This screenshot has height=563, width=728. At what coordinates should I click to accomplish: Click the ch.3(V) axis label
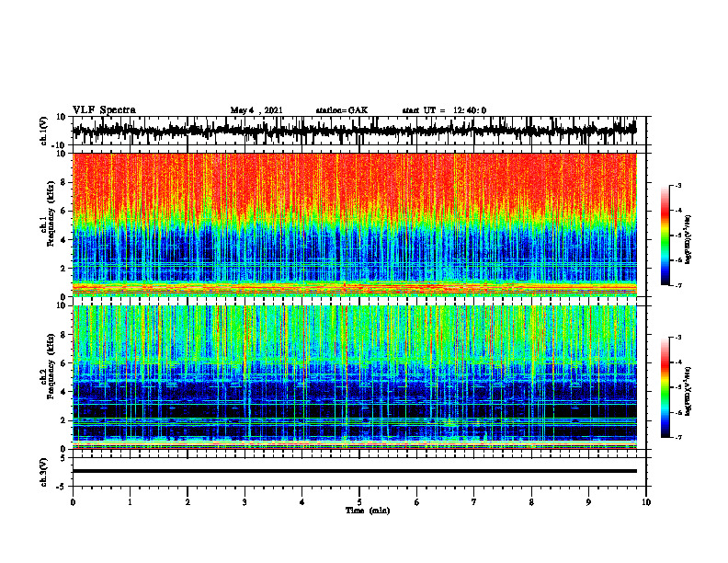click(44, 472)
